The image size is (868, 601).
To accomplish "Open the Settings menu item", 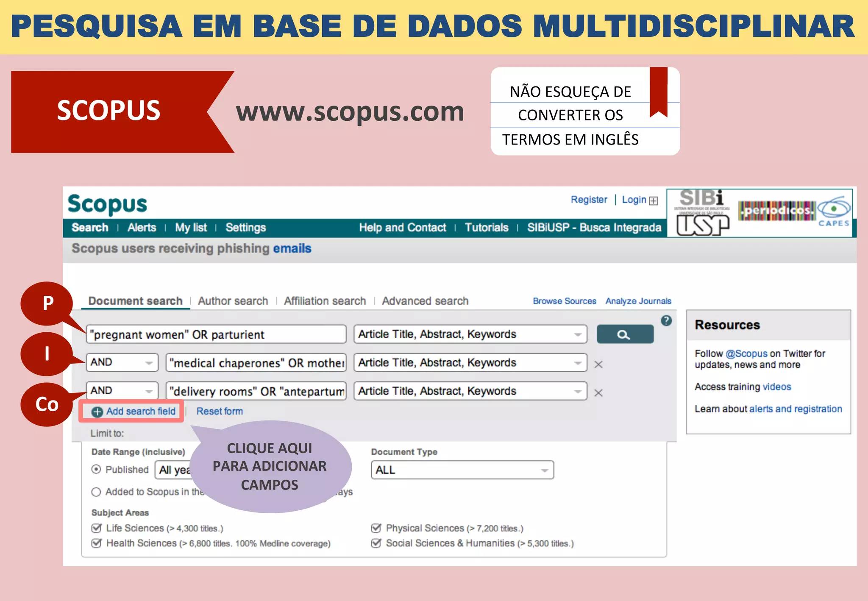I will tap(245, 228).
